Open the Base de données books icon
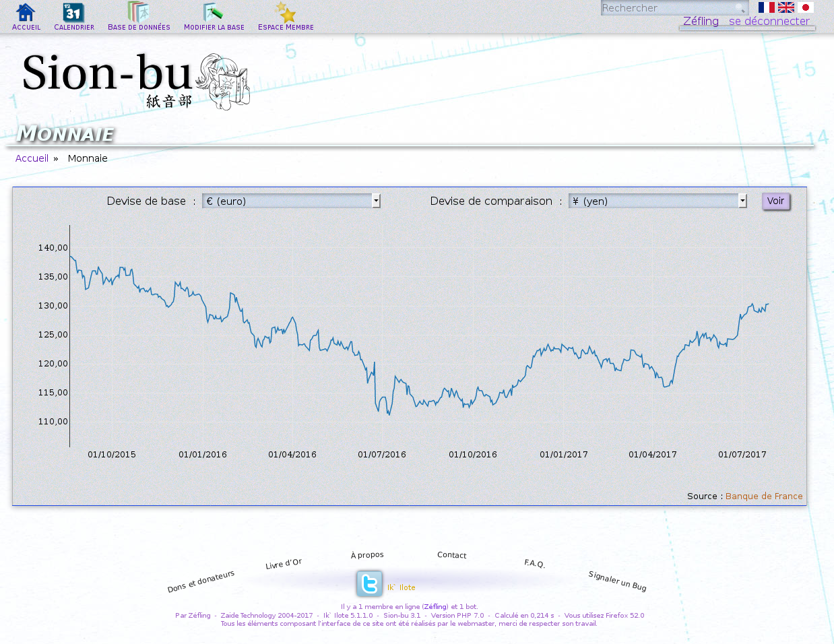This screenshot has height=644, width=834. (138, 13)
